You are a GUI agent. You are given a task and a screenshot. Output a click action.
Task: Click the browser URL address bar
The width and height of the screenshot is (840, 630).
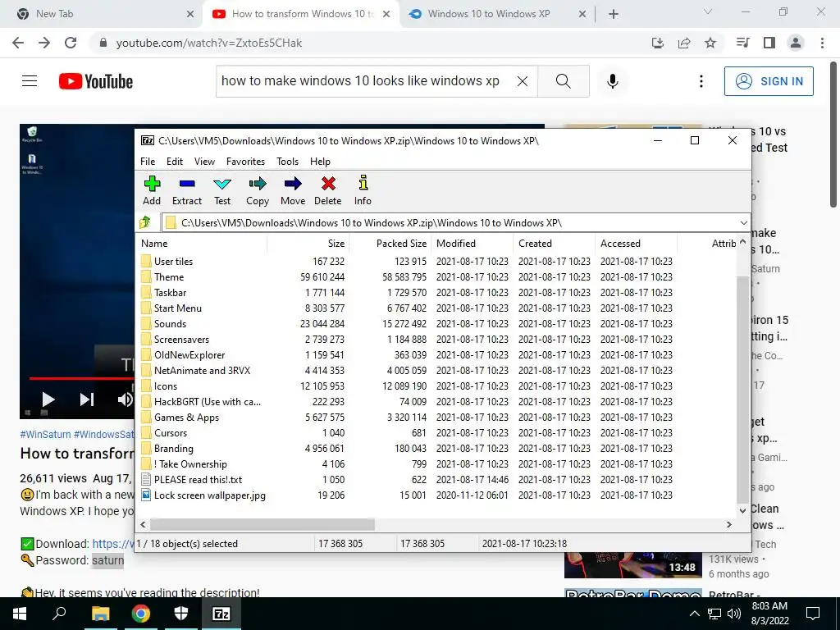pyautogui.click(x=370, y=43)
